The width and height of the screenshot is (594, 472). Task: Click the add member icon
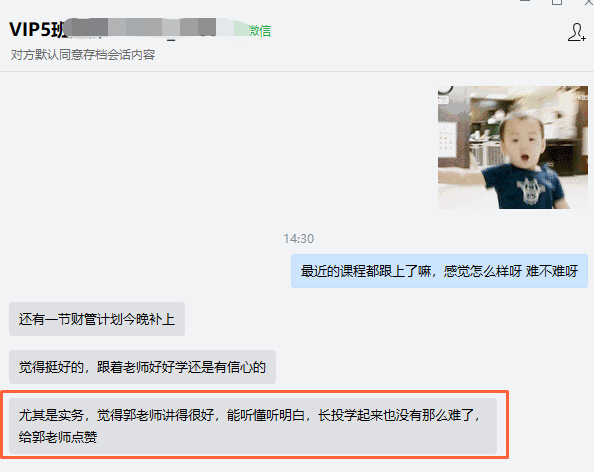[x=576, y=32]
